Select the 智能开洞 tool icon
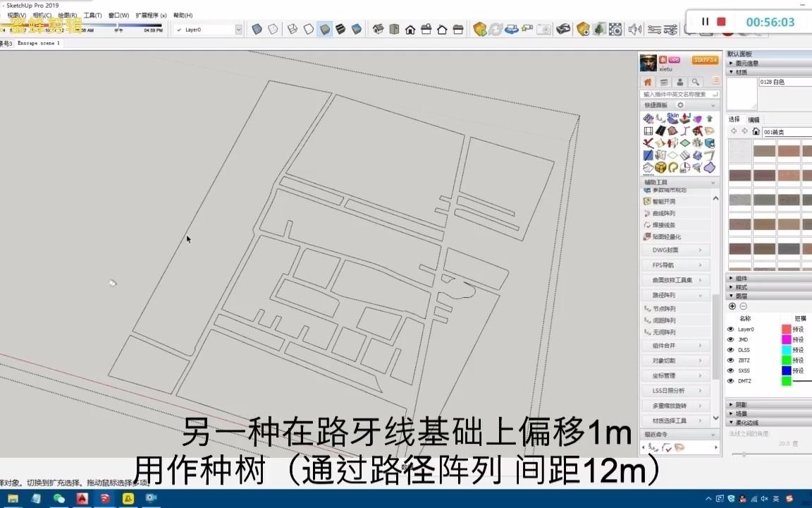Image resolution: width=812 pixels, height=508 pixels. tap(647, 201)
